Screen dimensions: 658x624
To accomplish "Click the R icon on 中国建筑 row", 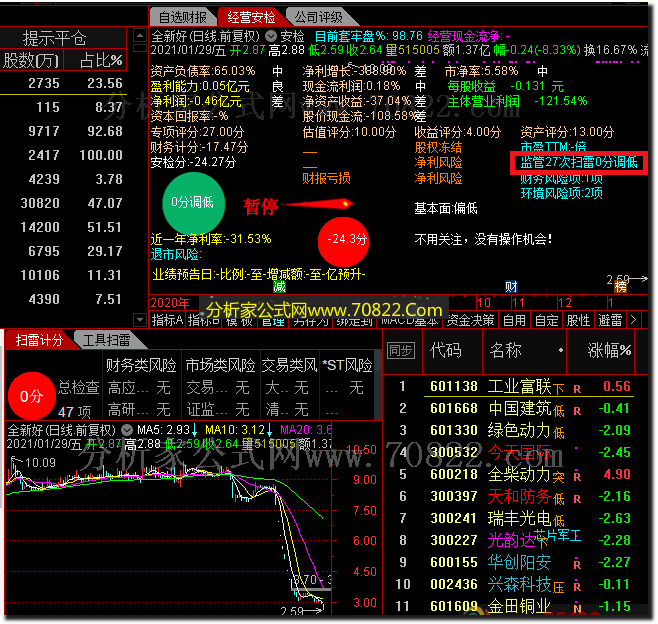I will (x=577, y=411).
